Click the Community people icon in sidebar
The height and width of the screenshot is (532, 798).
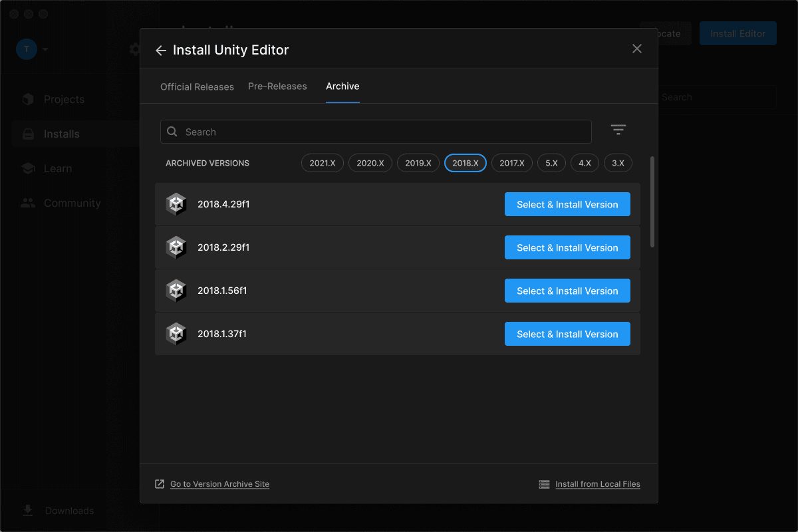(28, 203)
